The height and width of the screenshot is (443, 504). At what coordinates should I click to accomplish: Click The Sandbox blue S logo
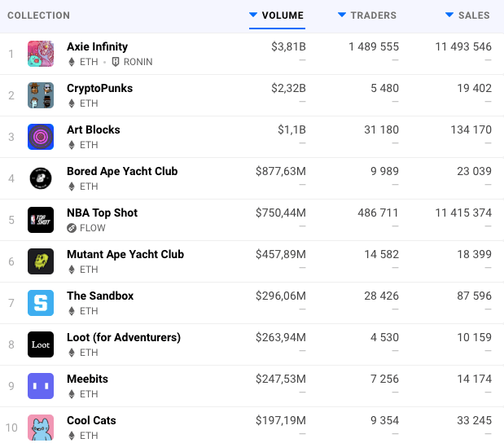41,303
